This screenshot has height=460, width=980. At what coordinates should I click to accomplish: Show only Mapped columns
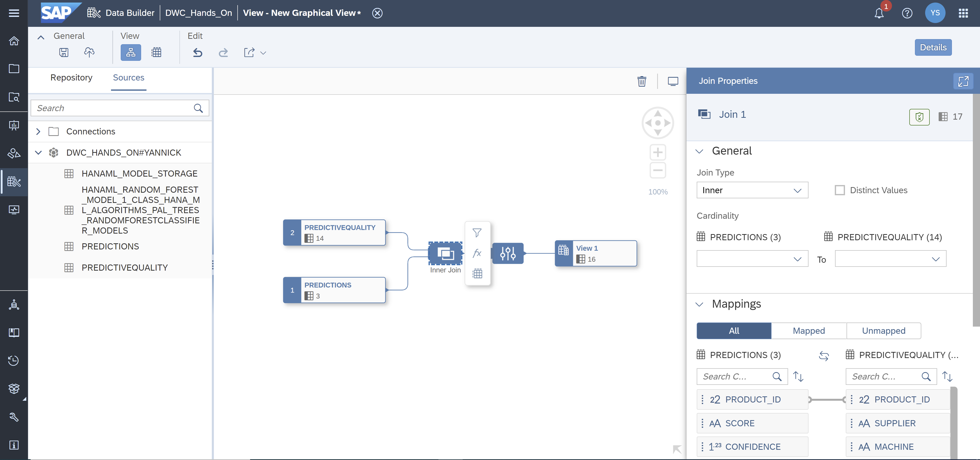click(x=808, y=330)
